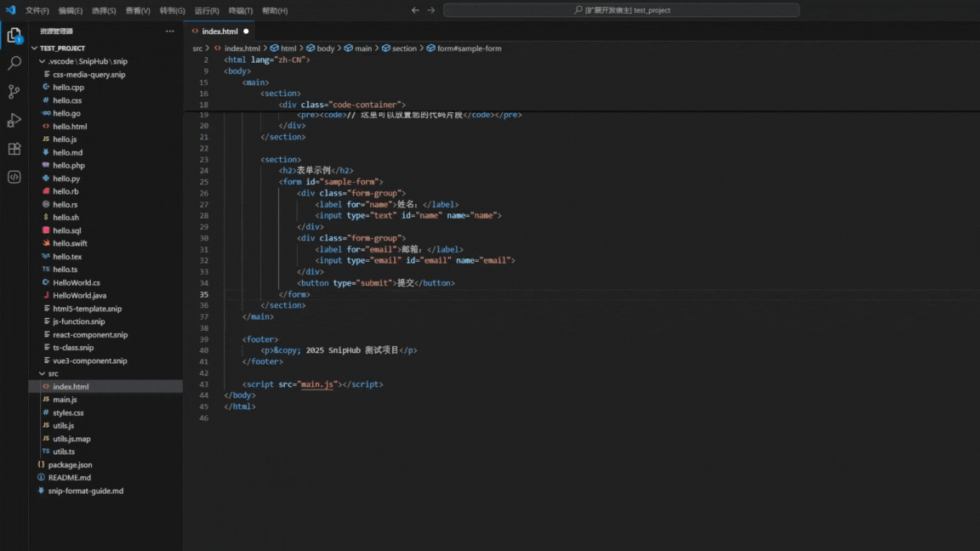Click the VS Code logo icon

10,10
